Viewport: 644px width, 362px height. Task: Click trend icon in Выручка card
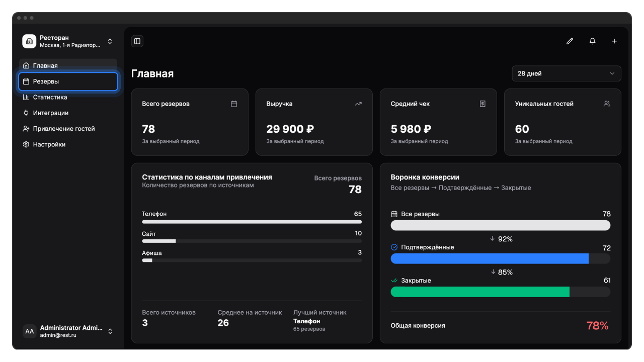[358, 104]
